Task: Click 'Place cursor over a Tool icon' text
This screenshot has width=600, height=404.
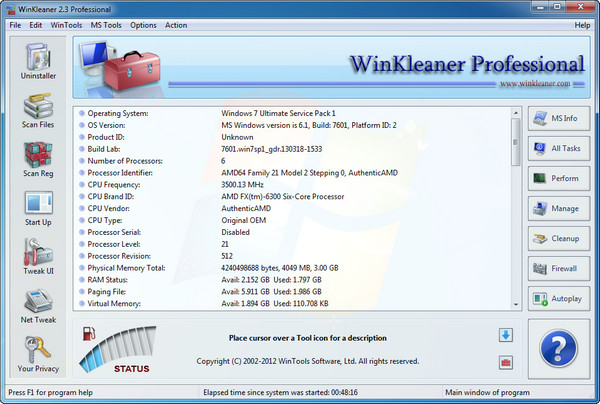Action: click(308, 338)
